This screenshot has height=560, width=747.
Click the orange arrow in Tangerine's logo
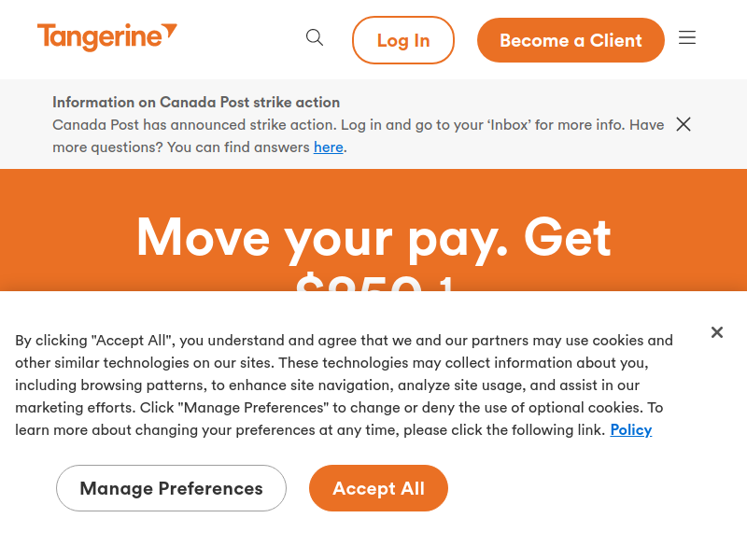tap(170, 31)
